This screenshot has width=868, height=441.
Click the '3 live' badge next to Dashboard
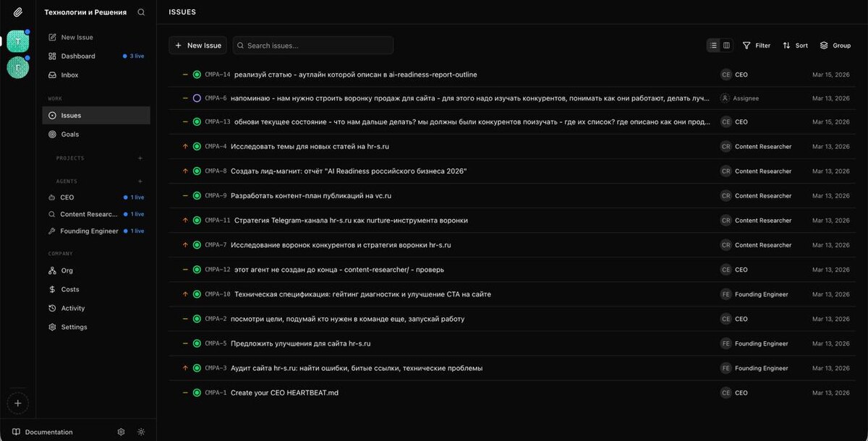click(134, 56)
